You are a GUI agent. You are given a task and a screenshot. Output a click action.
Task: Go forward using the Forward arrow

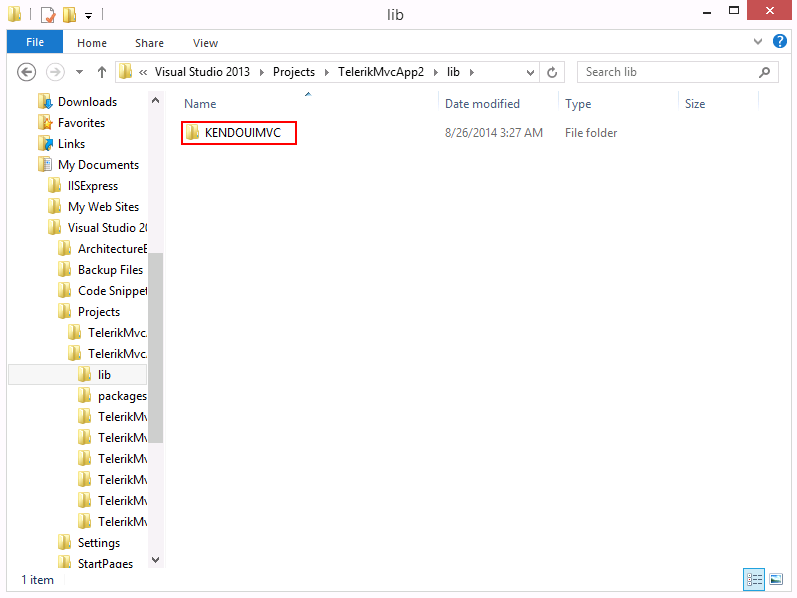55,72
